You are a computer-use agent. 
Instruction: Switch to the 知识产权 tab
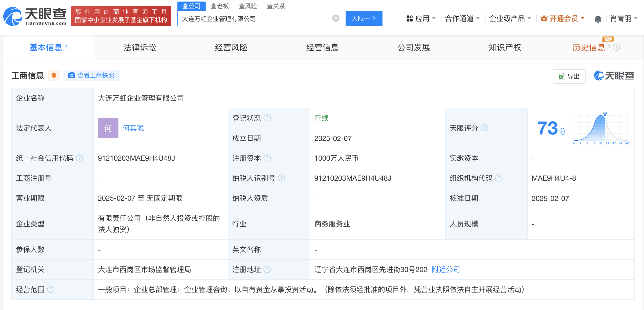[x=505, y=47]
